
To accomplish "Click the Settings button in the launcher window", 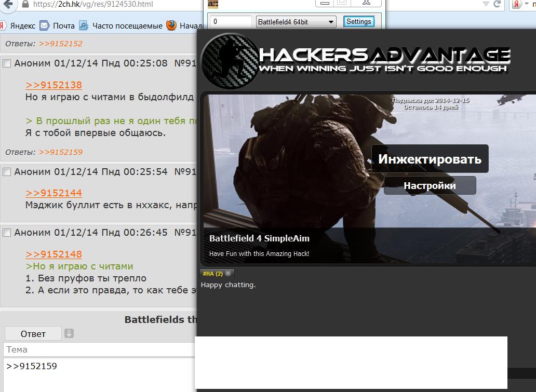I will pos(358,21).
